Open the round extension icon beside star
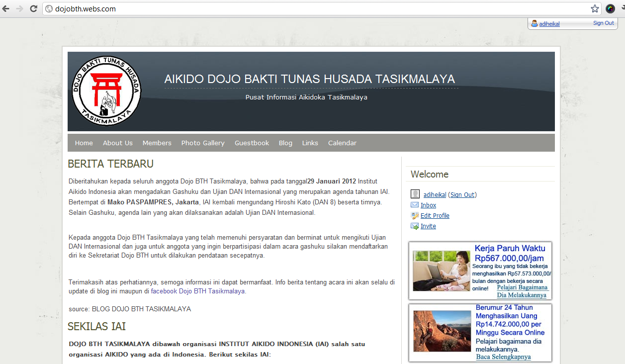This screenshot has width=625, height=364. point(610,8)
